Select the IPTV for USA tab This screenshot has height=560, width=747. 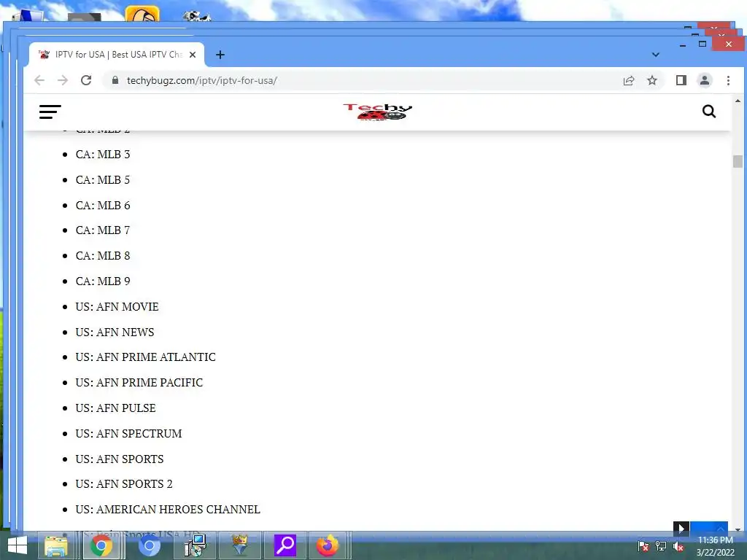(117, 55)
